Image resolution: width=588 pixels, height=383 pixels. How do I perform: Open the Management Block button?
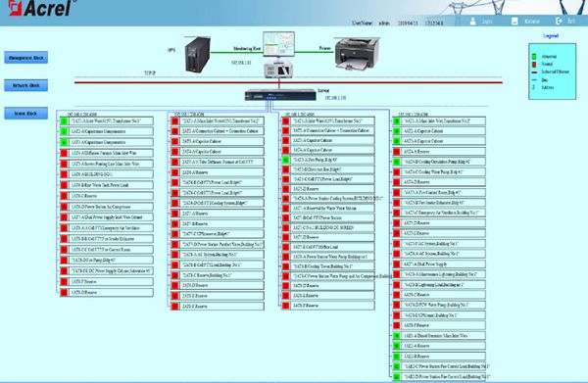[25, 58]
